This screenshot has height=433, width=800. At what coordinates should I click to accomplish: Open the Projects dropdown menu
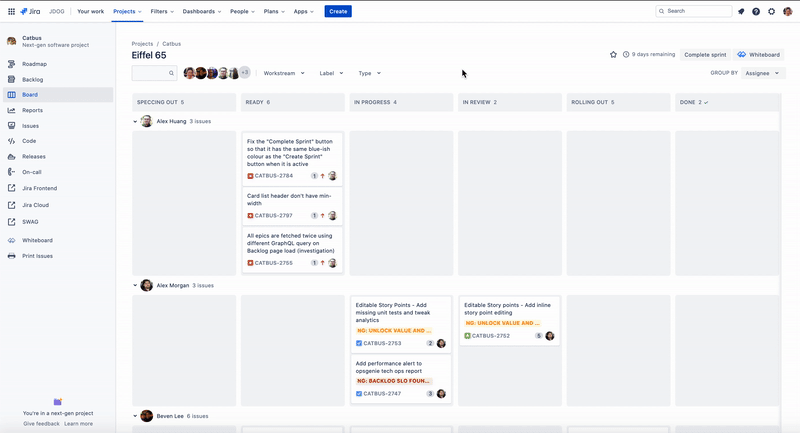tap(127, 11)
